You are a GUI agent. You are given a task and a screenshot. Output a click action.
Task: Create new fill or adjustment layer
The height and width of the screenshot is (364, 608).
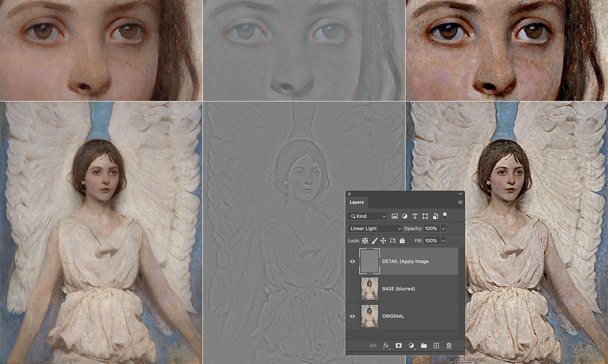tap(411, 345)
